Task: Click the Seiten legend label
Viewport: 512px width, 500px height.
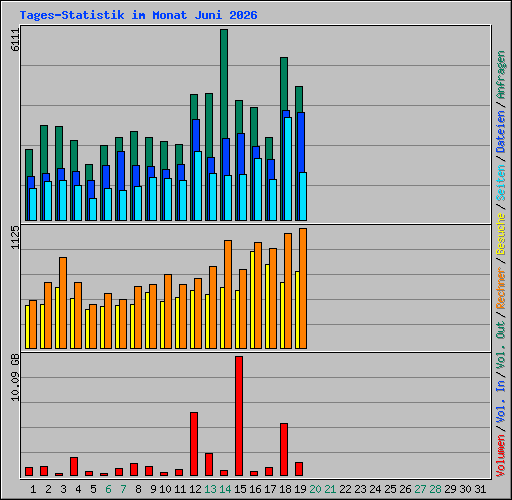Action: coord(501,183)
